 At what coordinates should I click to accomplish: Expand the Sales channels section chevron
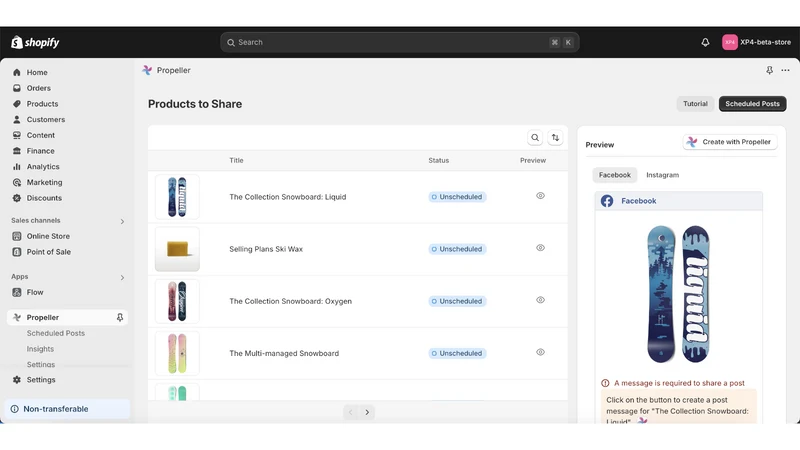pos(122,221)
